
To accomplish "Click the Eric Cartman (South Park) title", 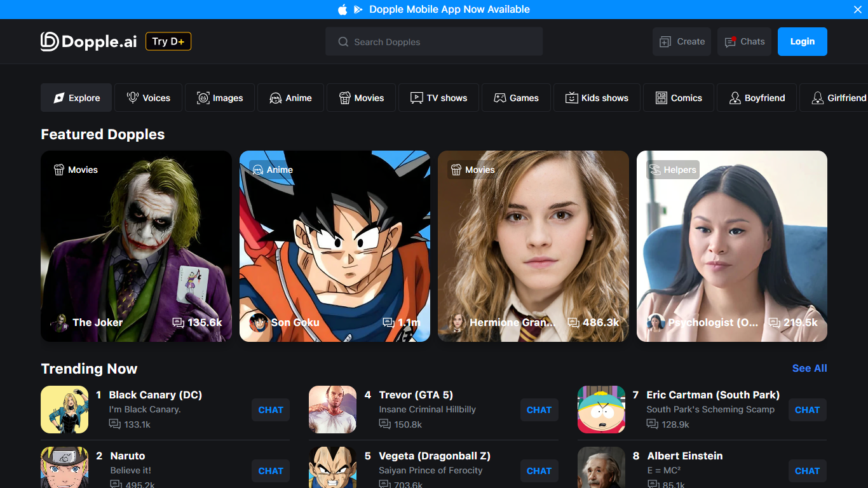I will [x=713, y=395].
